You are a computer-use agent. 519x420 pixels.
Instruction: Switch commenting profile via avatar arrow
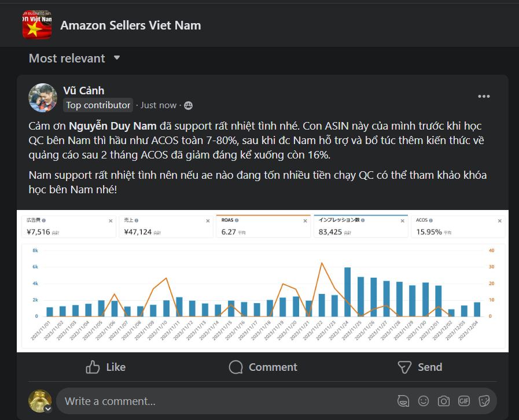[48, 408]
